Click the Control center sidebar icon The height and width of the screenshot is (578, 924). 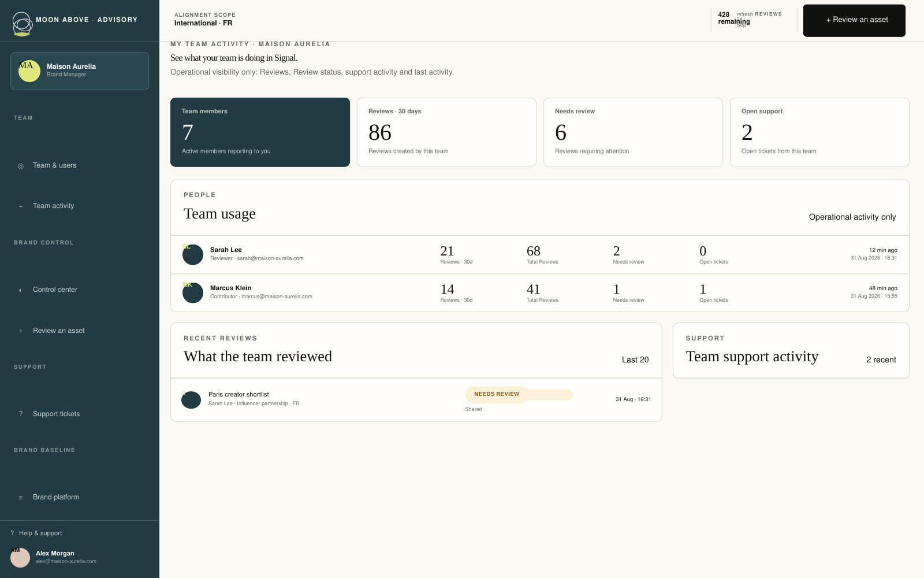point(21,290)
